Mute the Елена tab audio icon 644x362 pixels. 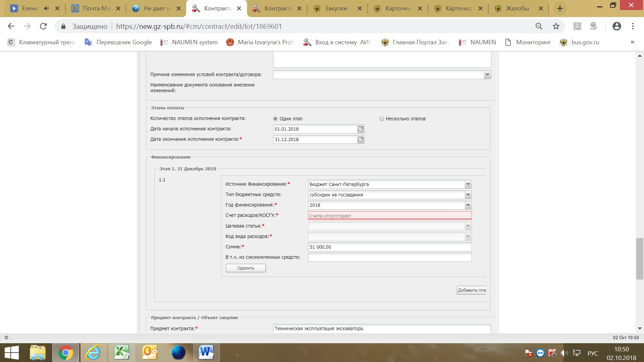pos(46,8)
